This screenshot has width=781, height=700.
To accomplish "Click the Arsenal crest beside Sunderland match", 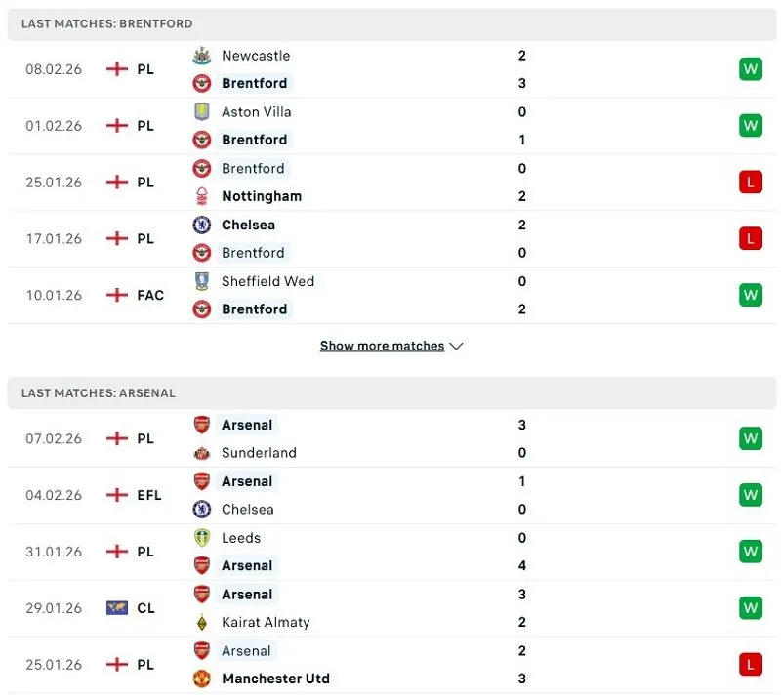I will (202, 425).
